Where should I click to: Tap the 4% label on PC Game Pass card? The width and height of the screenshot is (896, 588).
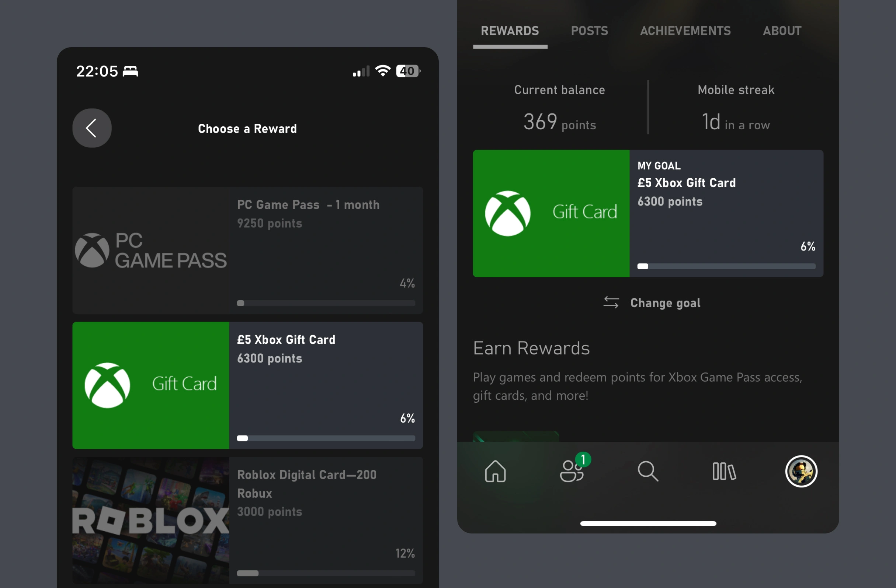point(407,283)
